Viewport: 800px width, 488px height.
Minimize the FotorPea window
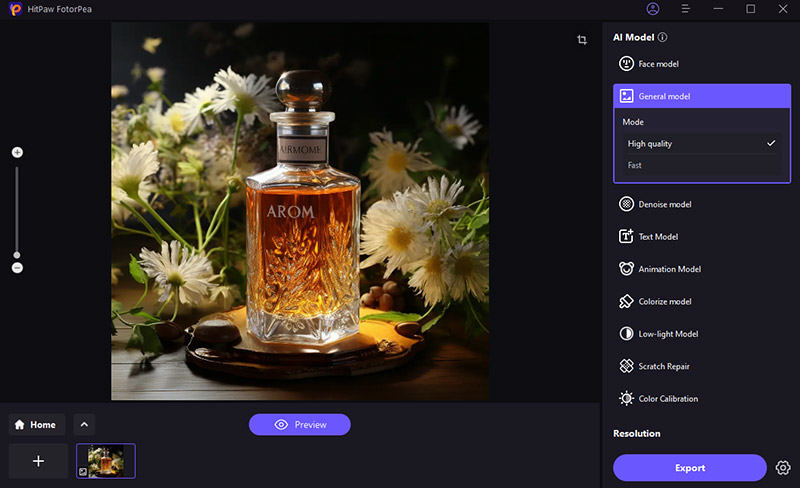tap(718, 9)
